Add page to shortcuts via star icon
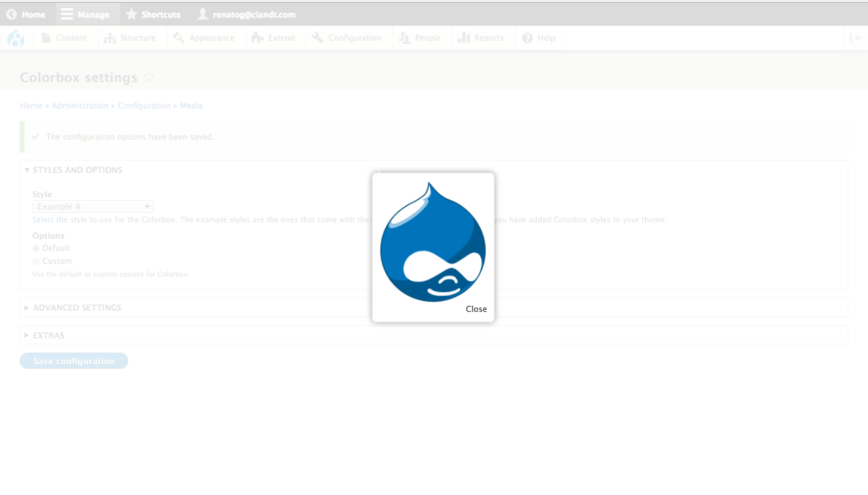This screenshot has height=495, width=868. point(149,77)
